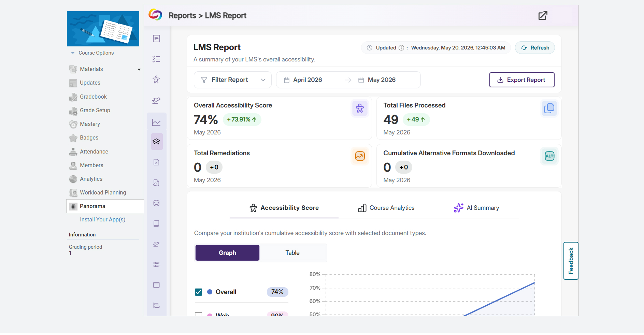This screenshot has width=644, height=335.
Task: Open report in new window icon
Action: click(x=543, y=15)
